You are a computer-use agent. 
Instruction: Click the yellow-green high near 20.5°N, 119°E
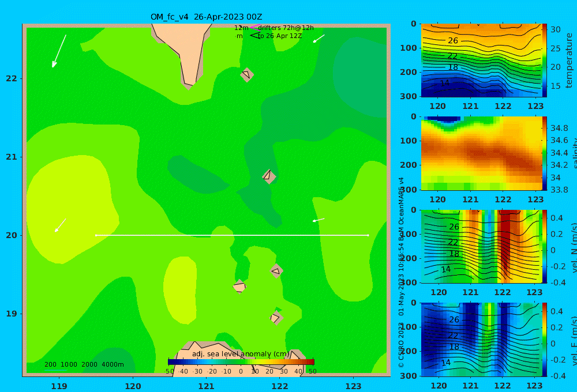click(72, 210)
